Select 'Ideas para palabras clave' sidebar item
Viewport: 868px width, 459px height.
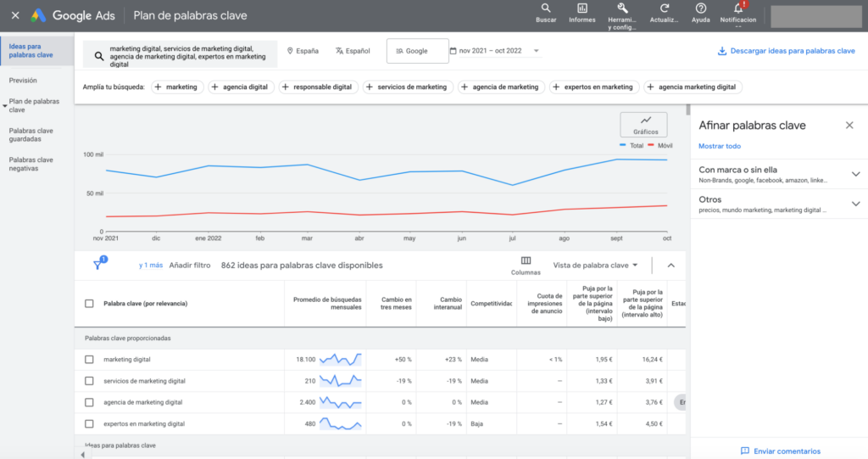point(37,51)
